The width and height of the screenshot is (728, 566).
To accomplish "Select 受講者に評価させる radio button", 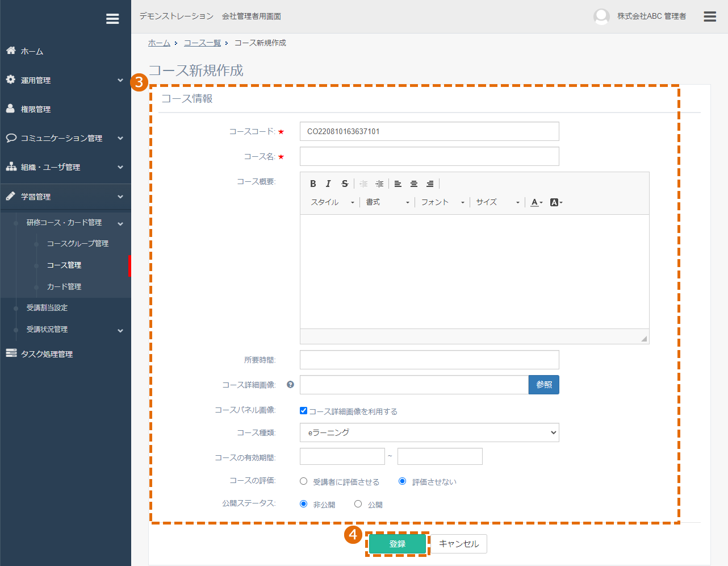I will (304, 481).
